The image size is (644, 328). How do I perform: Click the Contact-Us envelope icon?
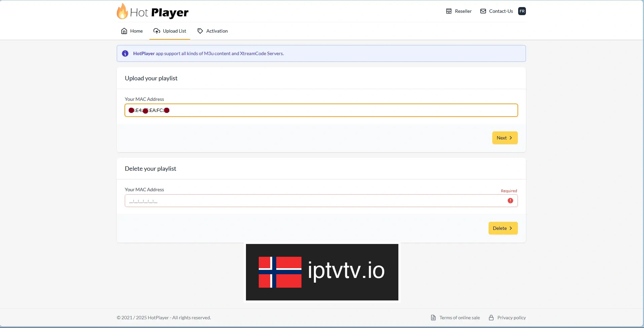point(483,11)
